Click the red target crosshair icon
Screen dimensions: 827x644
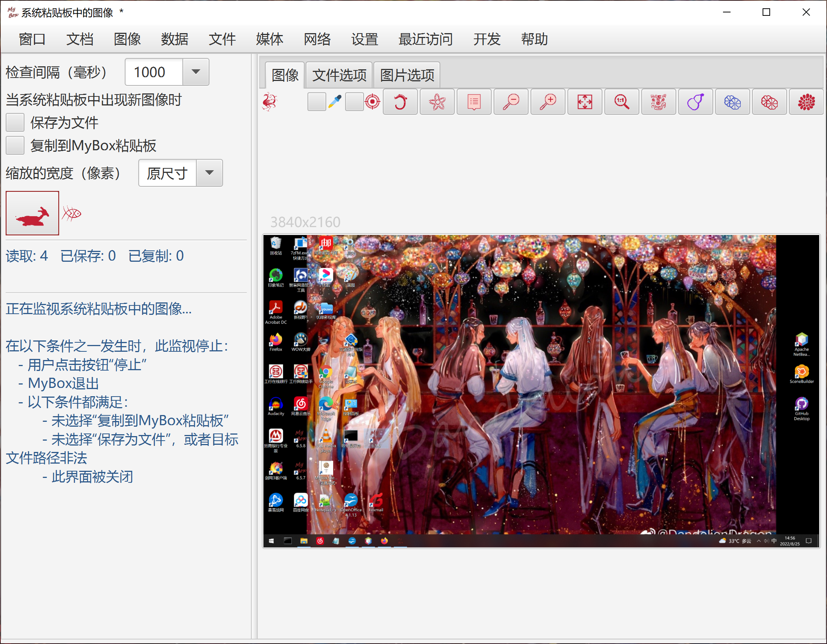pyautogui.click(x=373, y=102)
